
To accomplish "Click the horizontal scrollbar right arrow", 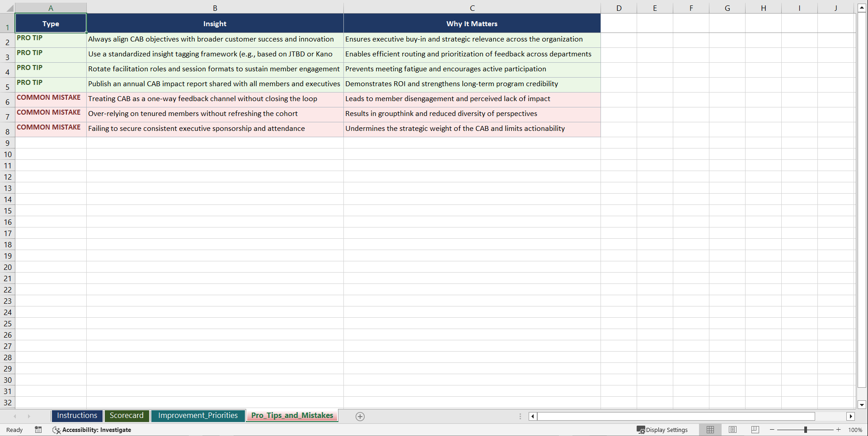I will tap(851, 416).
